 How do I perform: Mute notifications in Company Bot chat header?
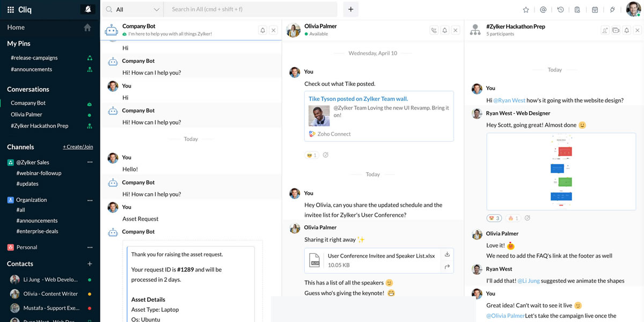coord(262,31)
